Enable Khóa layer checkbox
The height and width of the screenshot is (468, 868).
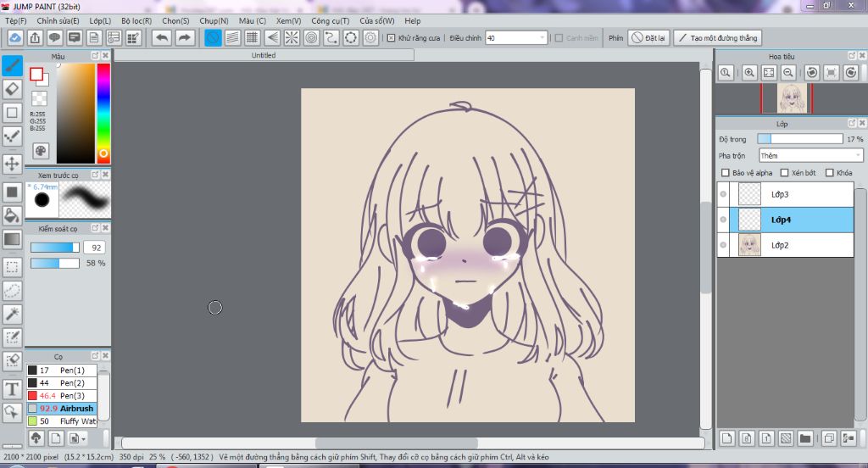(x=829, y=173)
